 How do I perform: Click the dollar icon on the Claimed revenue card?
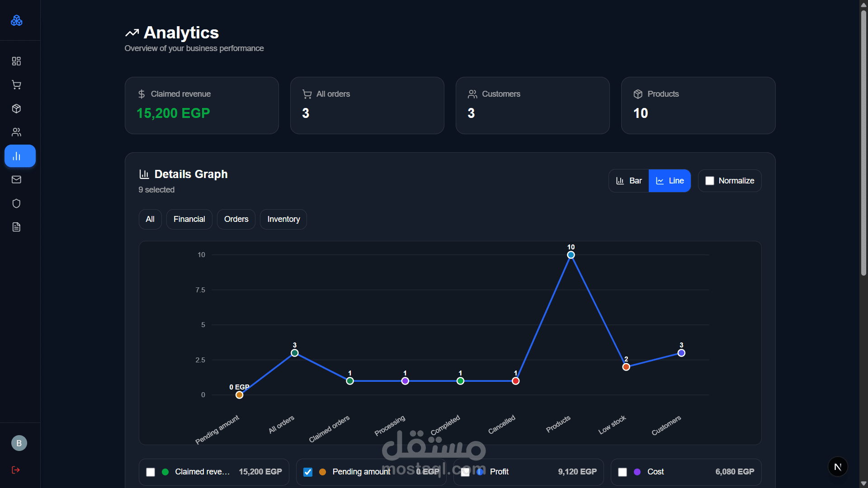click(x=142, y=94)
